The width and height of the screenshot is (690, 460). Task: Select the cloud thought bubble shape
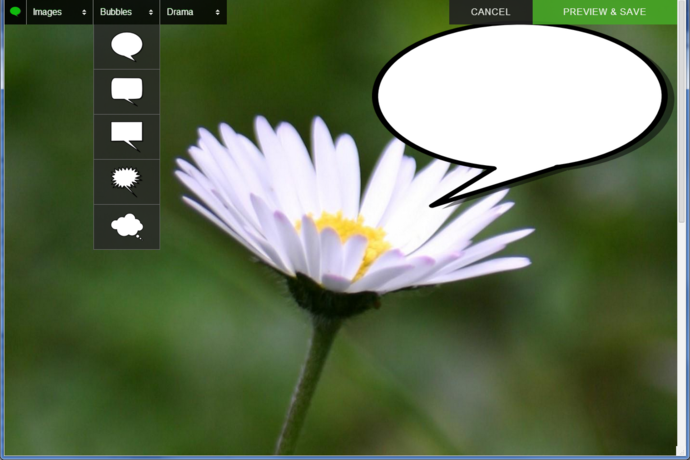tap(127, 227)
